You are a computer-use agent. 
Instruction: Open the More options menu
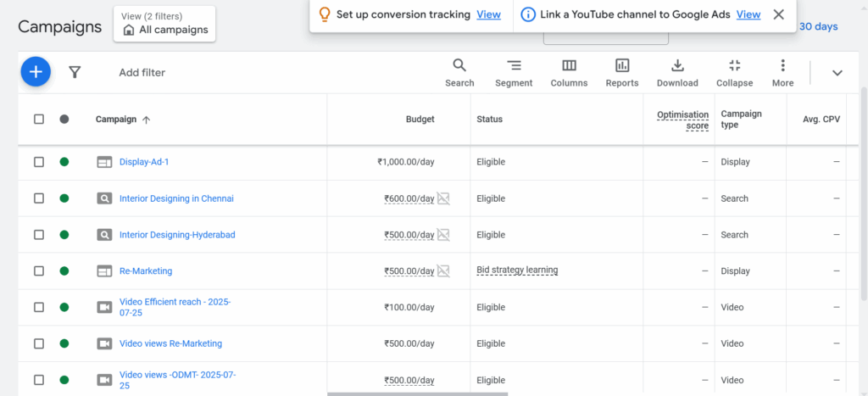point(782,72)
